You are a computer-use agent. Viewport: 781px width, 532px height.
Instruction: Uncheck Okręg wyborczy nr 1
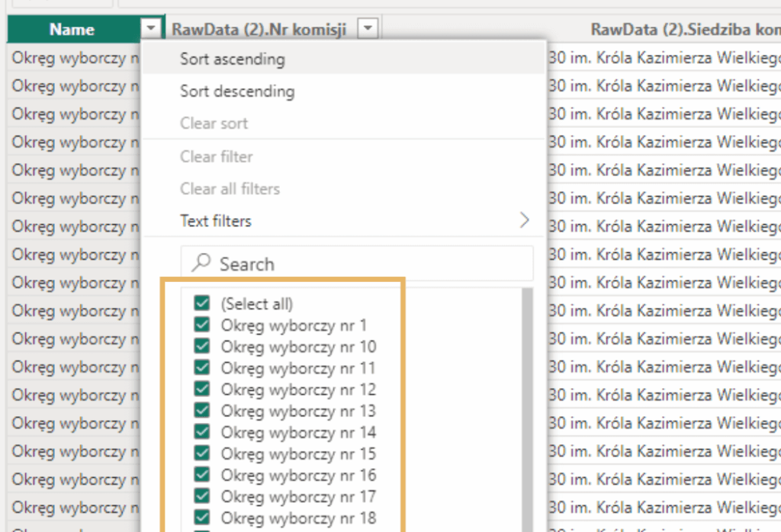click(x=202, y=325)
